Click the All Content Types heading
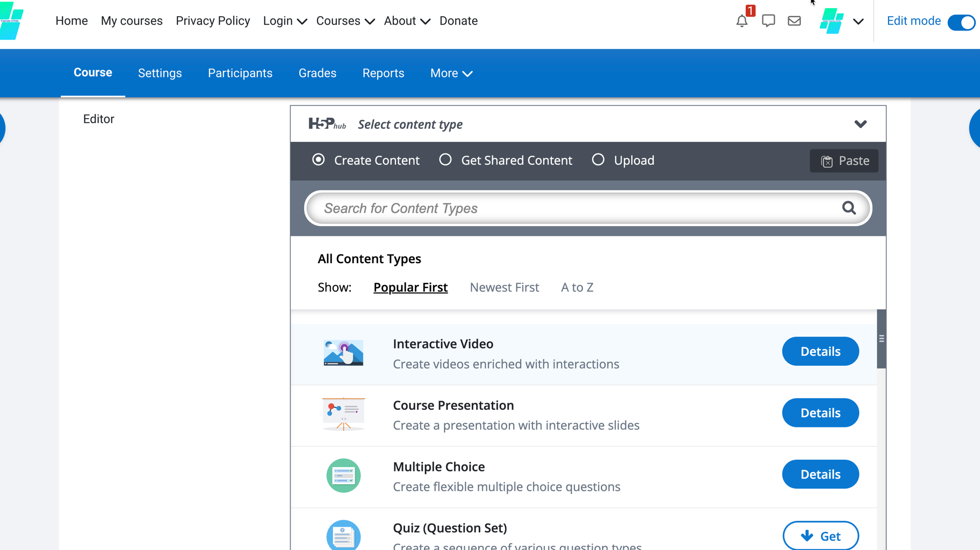 coord(369,259)
